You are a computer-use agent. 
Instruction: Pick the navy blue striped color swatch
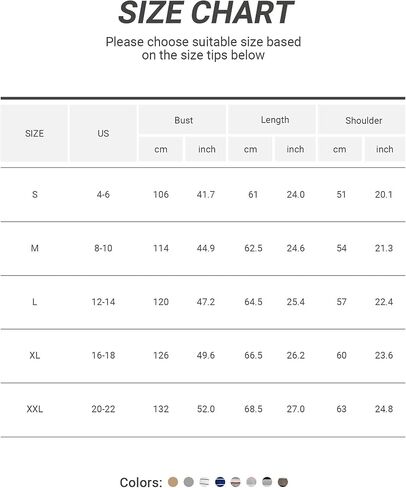click(220, 482)
